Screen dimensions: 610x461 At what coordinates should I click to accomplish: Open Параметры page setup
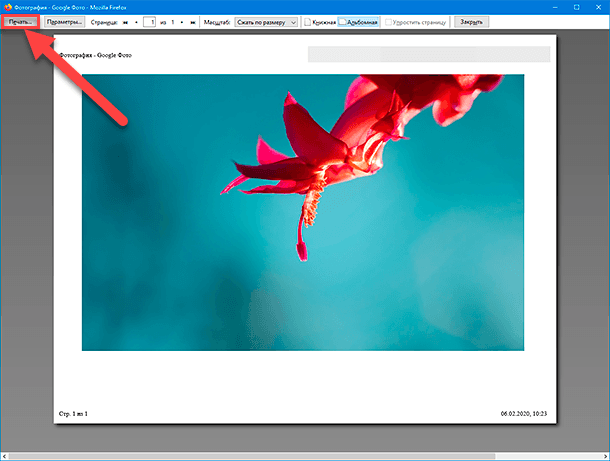point(64,21)
